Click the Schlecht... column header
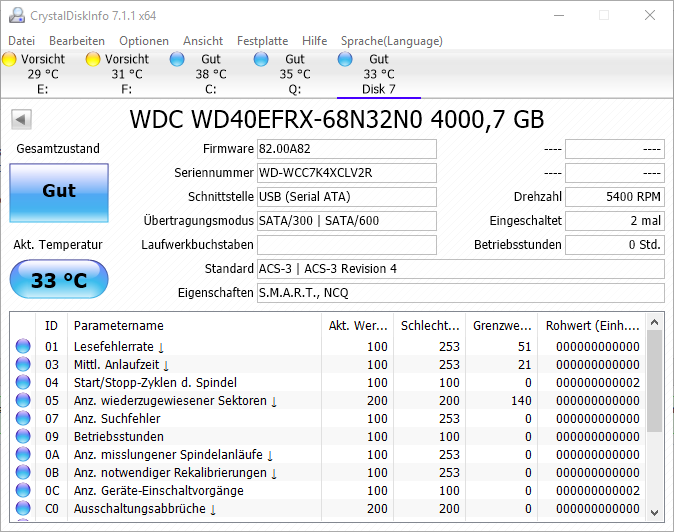Viewport: 674px width, 532px height. click(x=430, y=325)
